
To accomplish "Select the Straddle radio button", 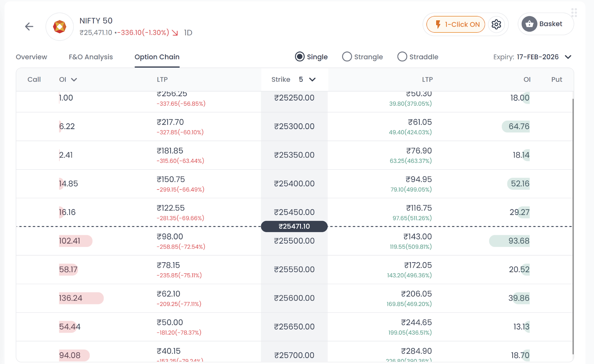I will (x=402, y=57).
